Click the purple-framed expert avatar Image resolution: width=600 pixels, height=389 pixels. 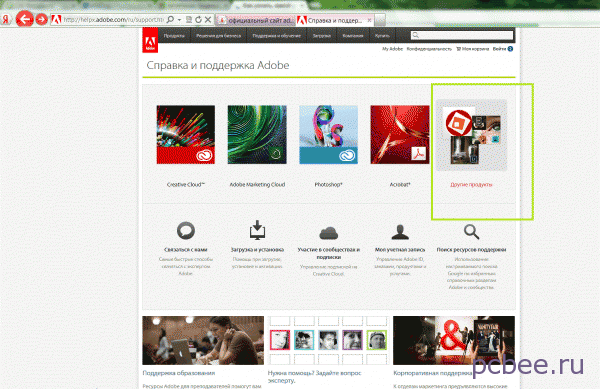pyautogui.click(x=352, y=340)
